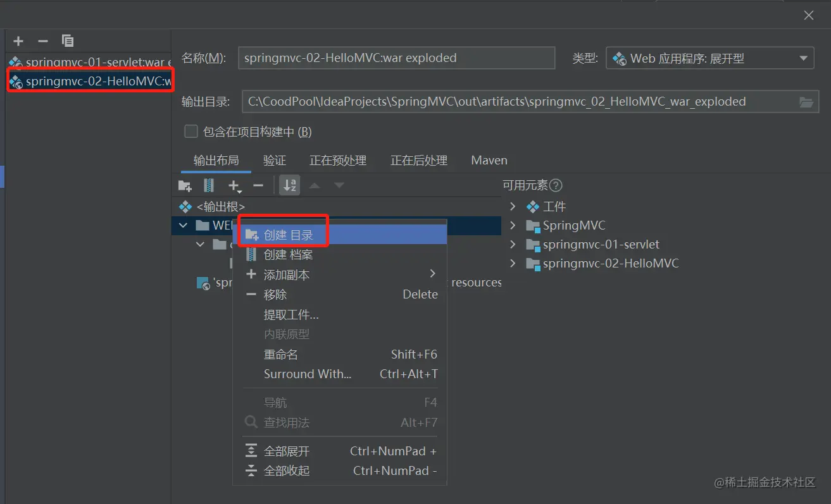The height and width of the screenshot is (504, 831).
Task: Open help icon next to 可用元素
Action: click(556, 185)
